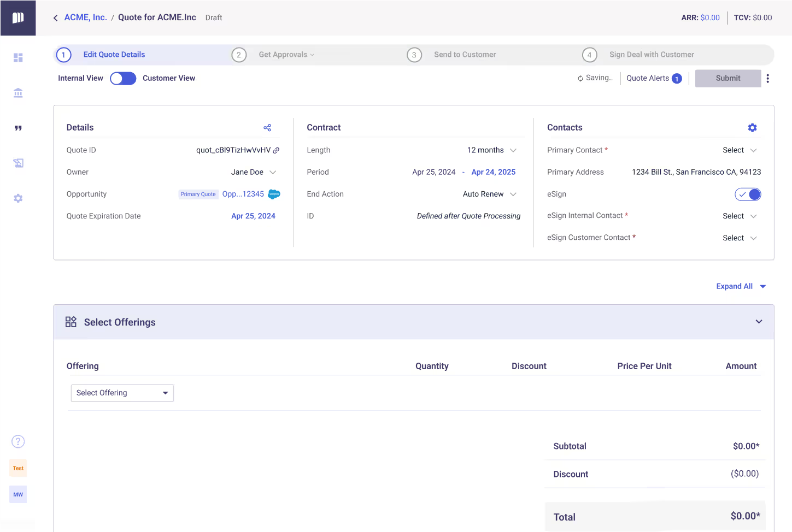Change the Quote Expiration Date Apr 25, 2024

pyautogui.click(x=253, y=216)
